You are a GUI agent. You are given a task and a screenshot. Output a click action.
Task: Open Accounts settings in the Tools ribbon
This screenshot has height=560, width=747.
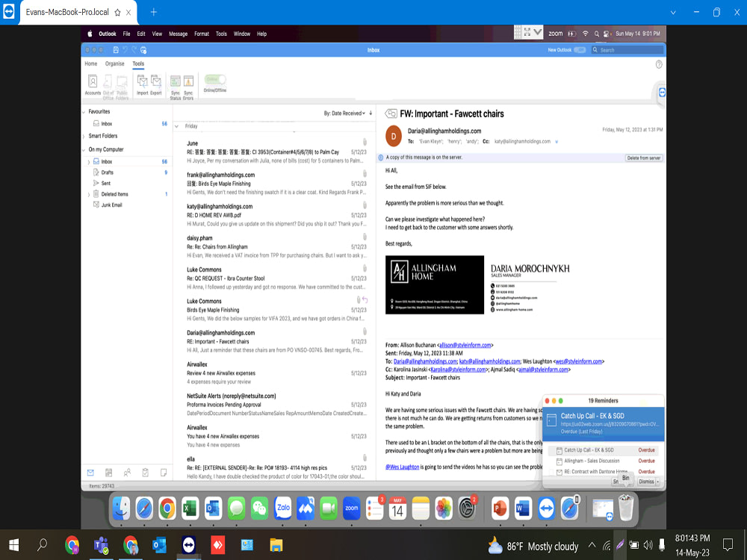coord(91,81)
